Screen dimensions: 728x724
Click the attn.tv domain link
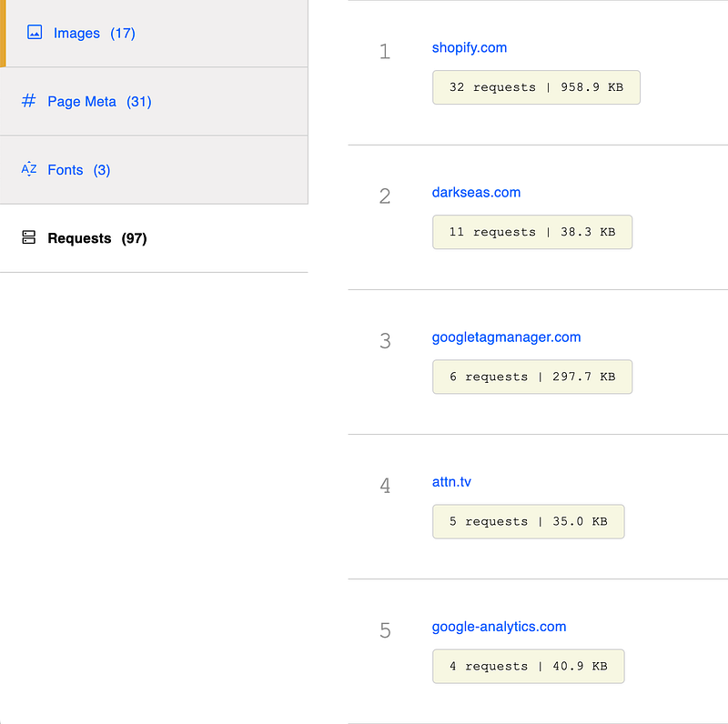tap(451, 481)
